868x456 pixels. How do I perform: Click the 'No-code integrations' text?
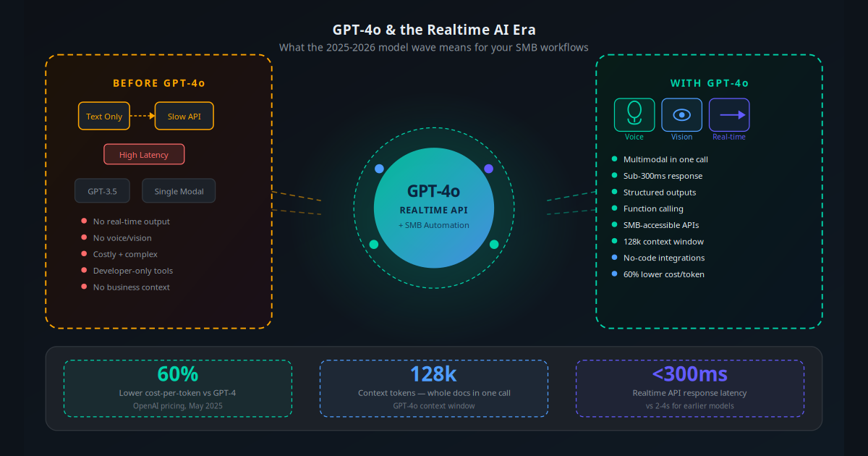point(664,258)
